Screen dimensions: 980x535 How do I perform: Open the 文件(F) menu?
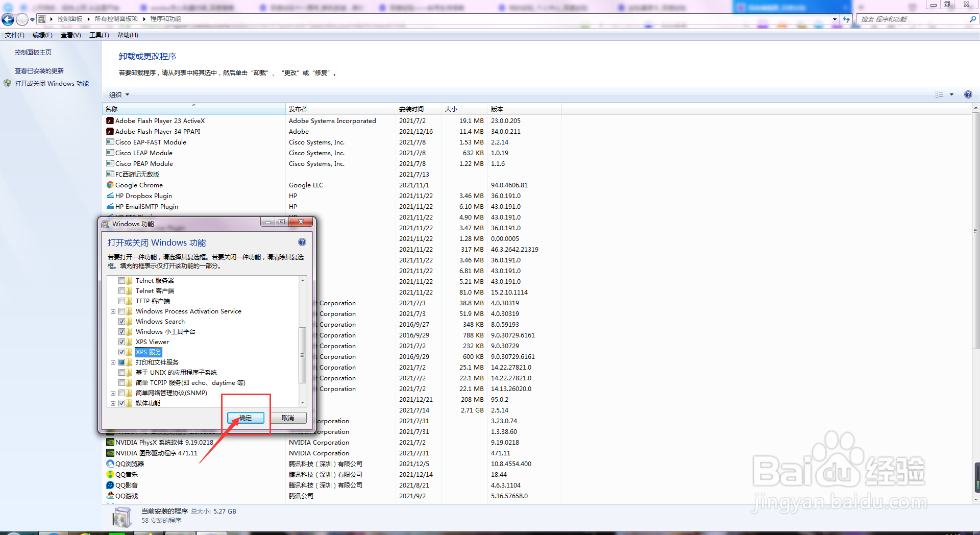point(15,35)
